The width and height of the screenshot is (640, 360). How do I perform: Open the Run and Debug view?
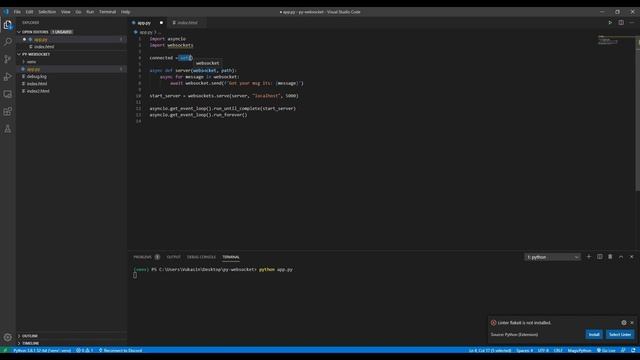tap(8, 77)
